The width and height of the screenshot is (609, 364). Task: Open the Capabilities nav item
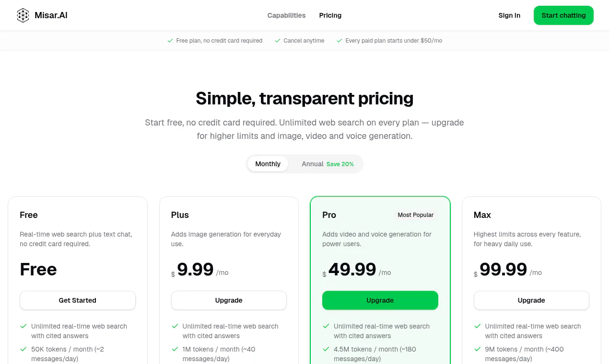[286, 15]
